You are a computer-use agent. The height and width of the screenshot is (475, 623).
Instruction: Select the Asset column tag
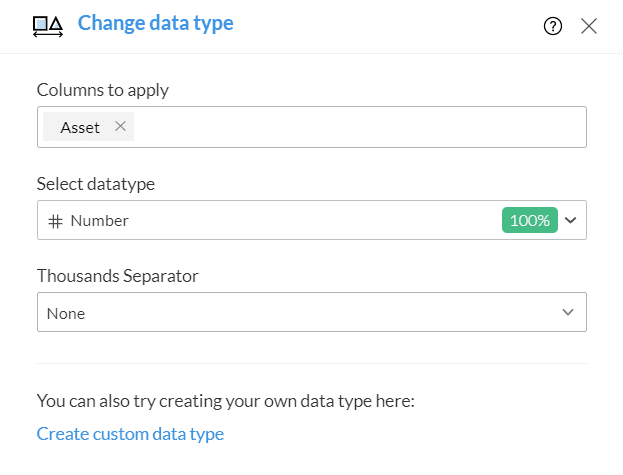coord(80,127)
